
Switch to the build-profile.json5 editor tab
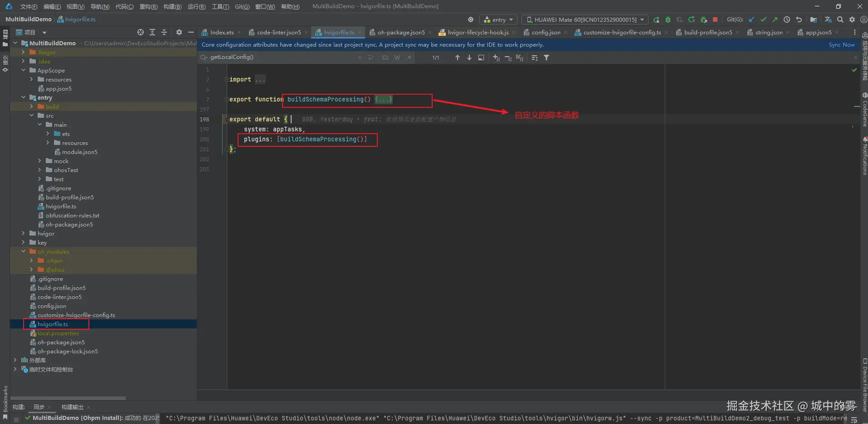point(708,33)
